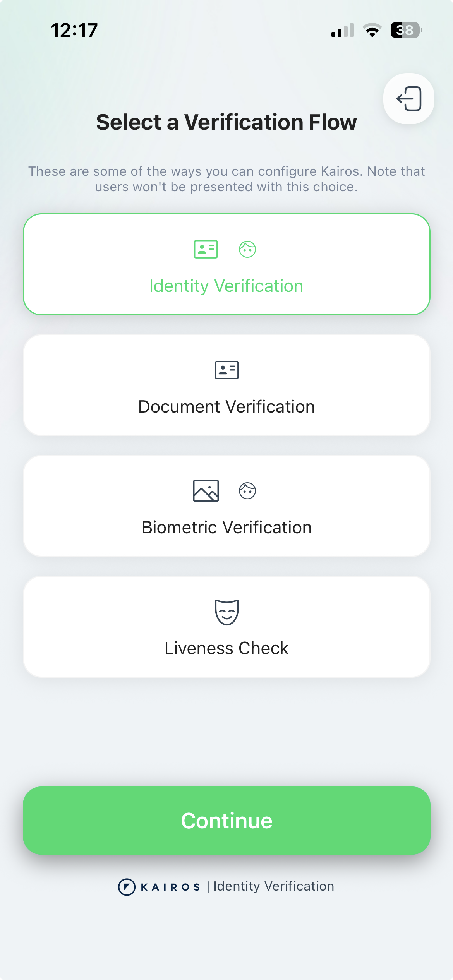Click the KAIROS brand wordmark in footer
This screenshot has width=453, height=980.
pos(170,887)
